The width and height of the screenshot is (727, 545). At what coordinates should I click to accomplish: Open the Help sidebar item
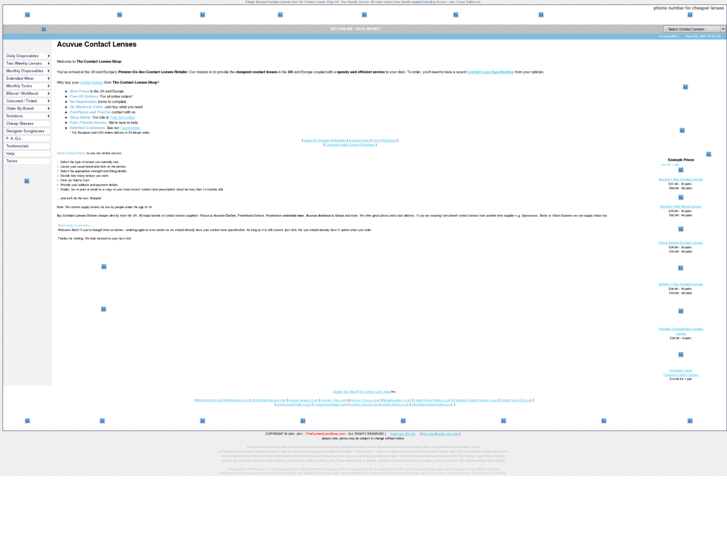coord(27,154)
